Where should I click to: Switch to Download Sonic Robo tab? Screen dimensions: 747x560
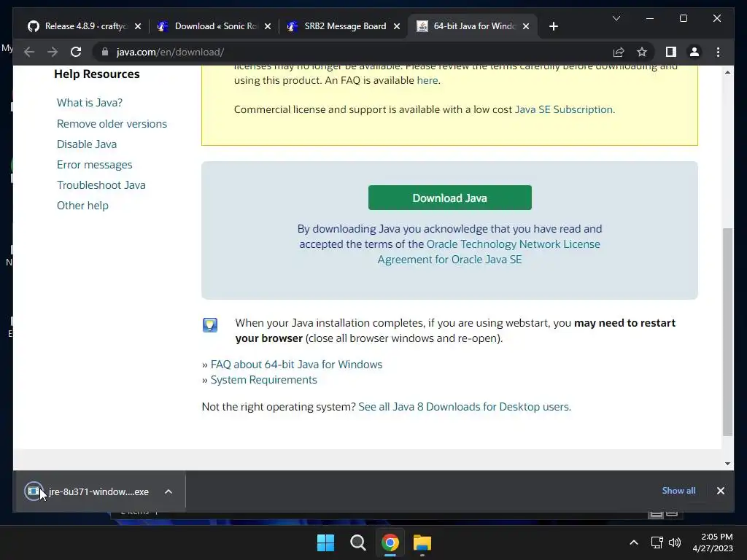click(214, 26)
